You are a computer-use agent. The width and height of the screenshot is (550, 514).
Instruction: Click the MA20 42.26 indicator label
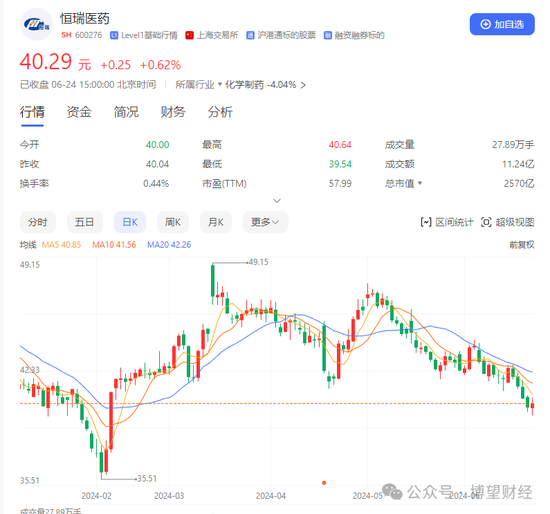(x=169, y=245)
